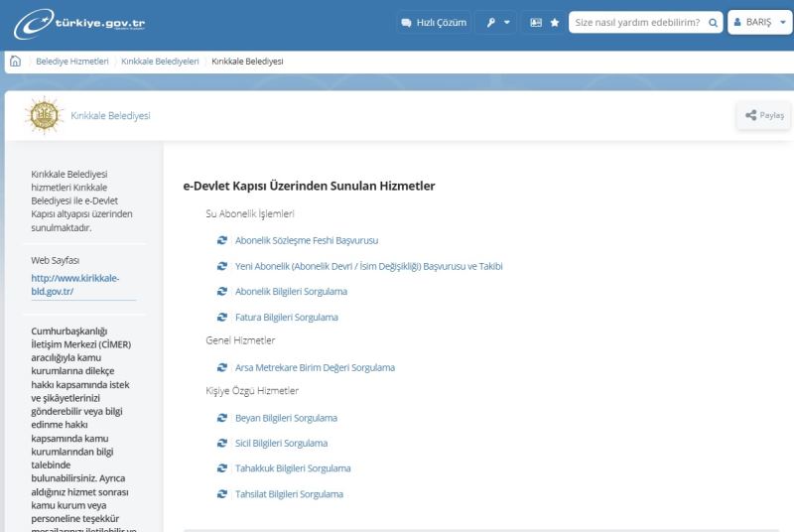Screen dimensions: 794x532
Task: Open Hızlı Çözüm quick help
Action: click(434, 22)
